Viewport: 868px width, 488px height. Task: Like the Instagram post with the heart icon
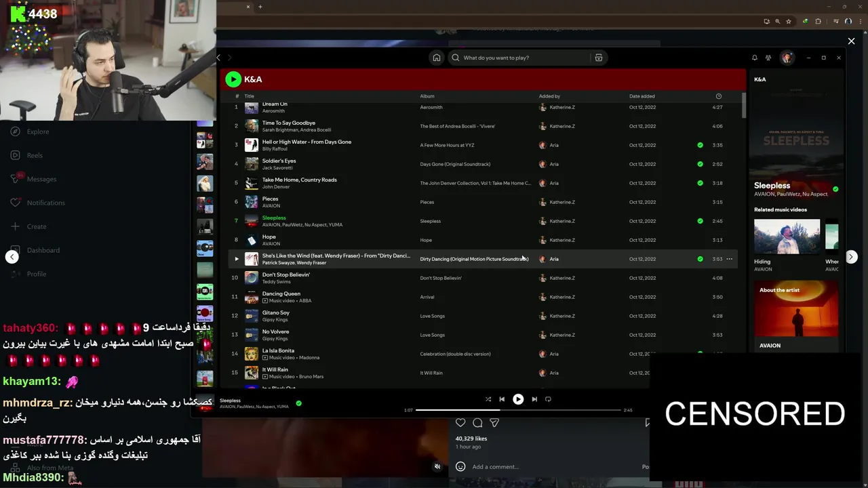[460, 423]
